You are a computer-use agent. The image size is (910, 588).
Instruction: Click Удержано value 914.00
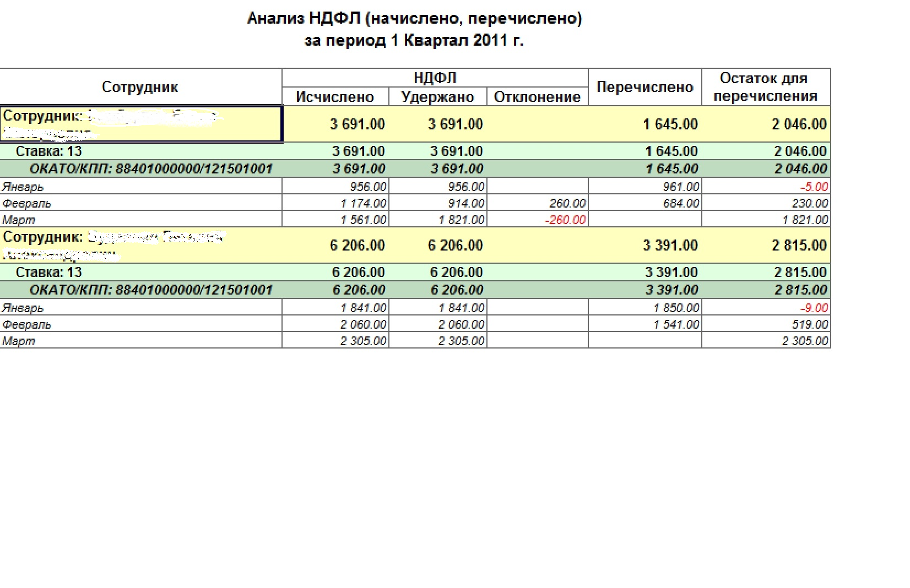(466, 203)
